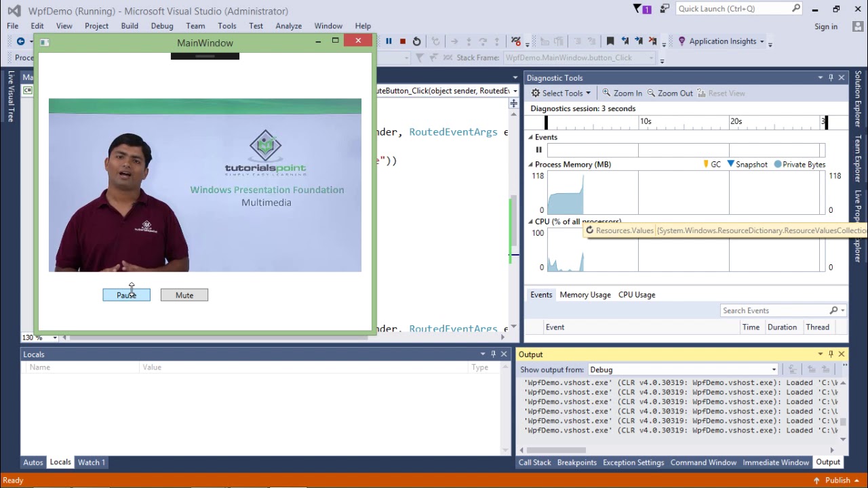Collapse the CPU section
The width and height of the screenshot is (868, 488).
[x=531, y=222]
